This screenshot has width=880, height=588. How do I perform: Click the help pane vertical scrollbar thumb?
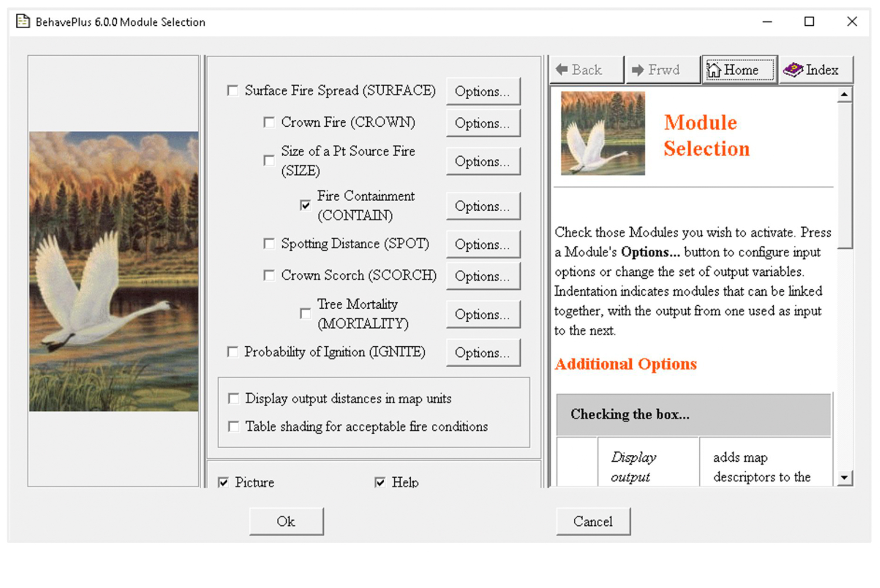[844, 175]
